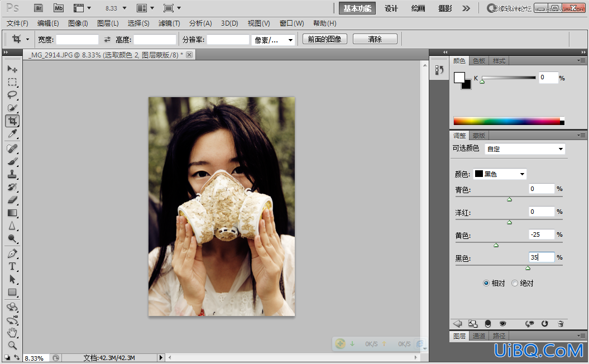Open 颜色 dropdown showing 黑色
This screenshot has width=589, height=364.
[x=500, y=174]
